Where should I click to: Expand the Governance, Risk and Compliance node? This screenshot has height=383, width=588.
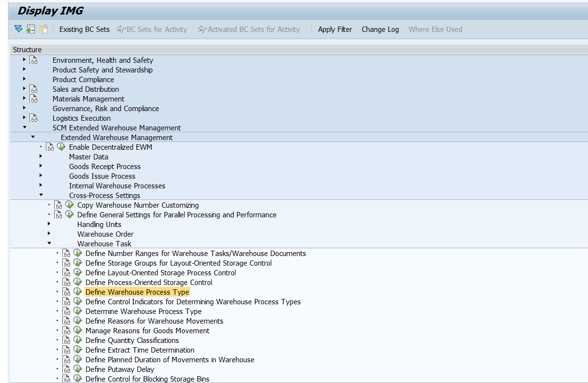click(x=24, y=108)
